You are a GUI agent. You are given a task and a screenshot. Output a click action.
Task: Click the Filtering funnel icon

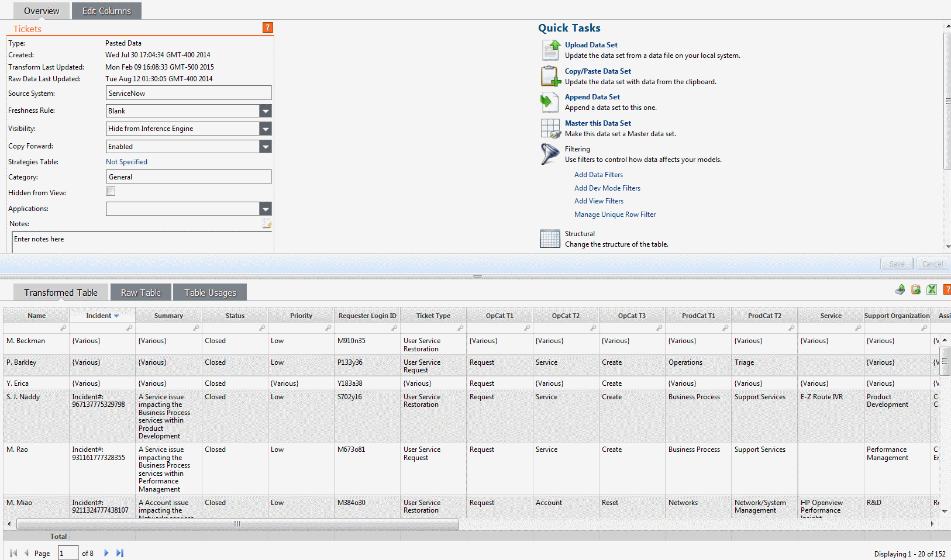(x=550, y=154)
